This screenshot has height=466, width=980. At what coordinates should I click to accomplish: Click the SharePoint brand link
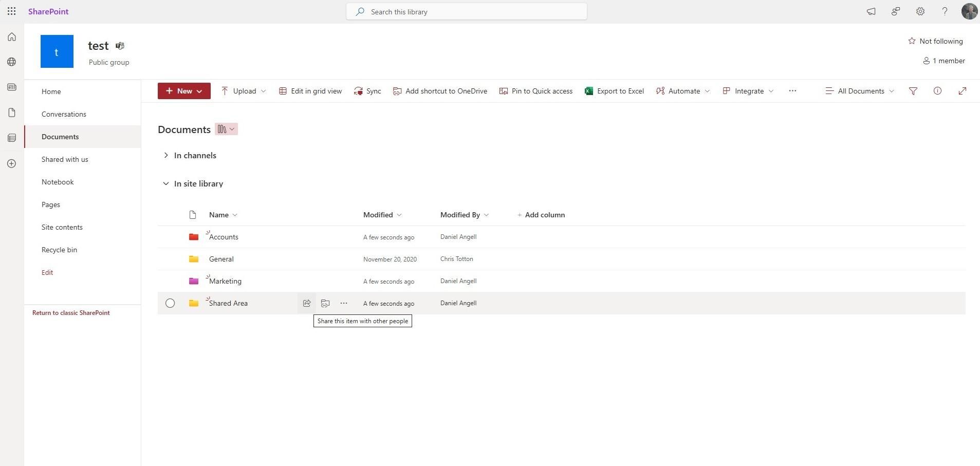coord(48,11)
